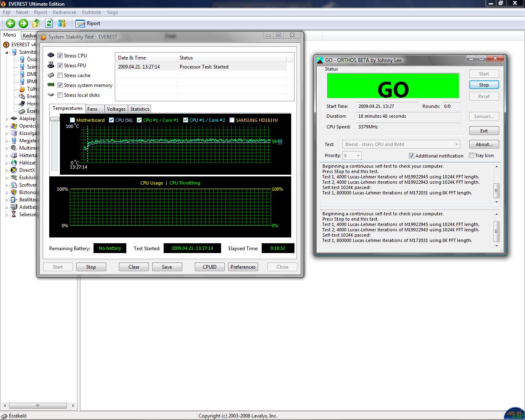This screenshot has height=420, width=525.
Task: Click the Hálózat network globe icon
Action: click(14, 163)
